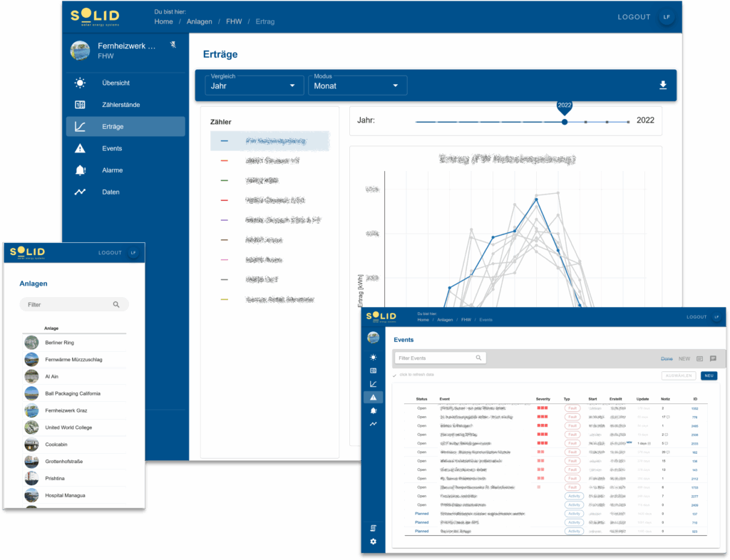
Task: Open settings via the gear icon
Action: pyautogui.click(x=372, y=541)
